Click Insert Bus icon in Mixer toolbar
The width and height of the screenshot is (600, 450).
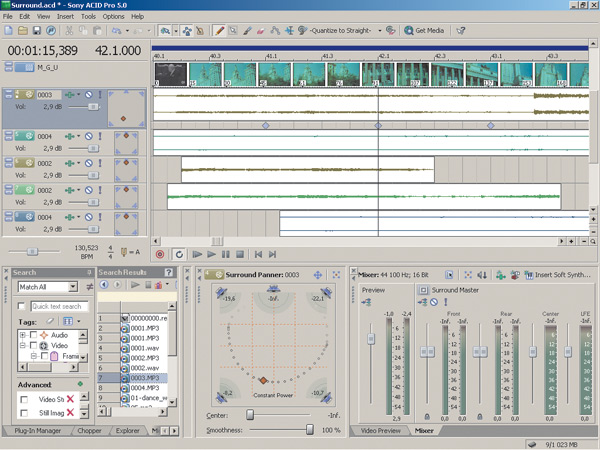click(501, 275)
